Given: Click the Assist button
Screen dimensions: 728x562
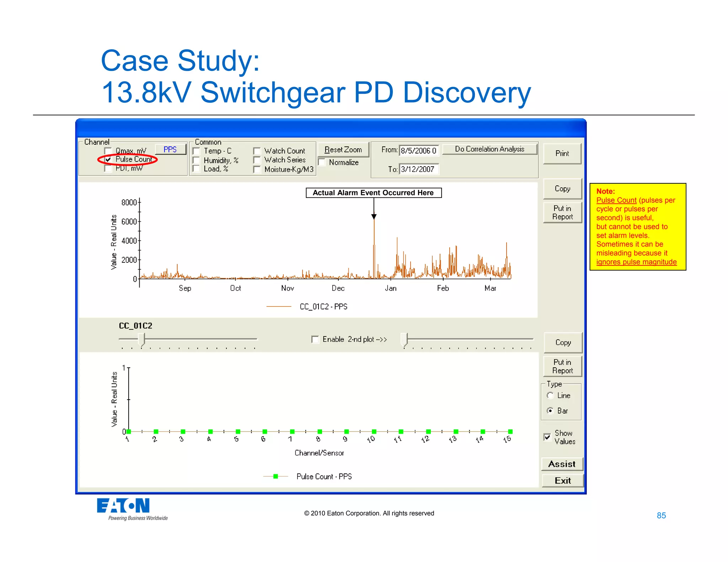Looking at the screenshot, I should point(562,464).
